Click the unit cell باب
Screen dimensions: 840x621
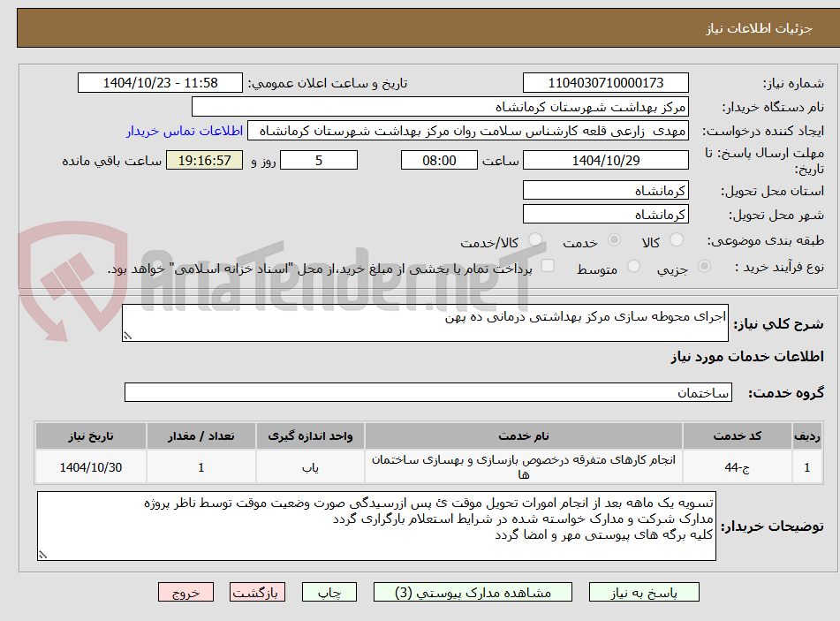(x=310, y=467)
